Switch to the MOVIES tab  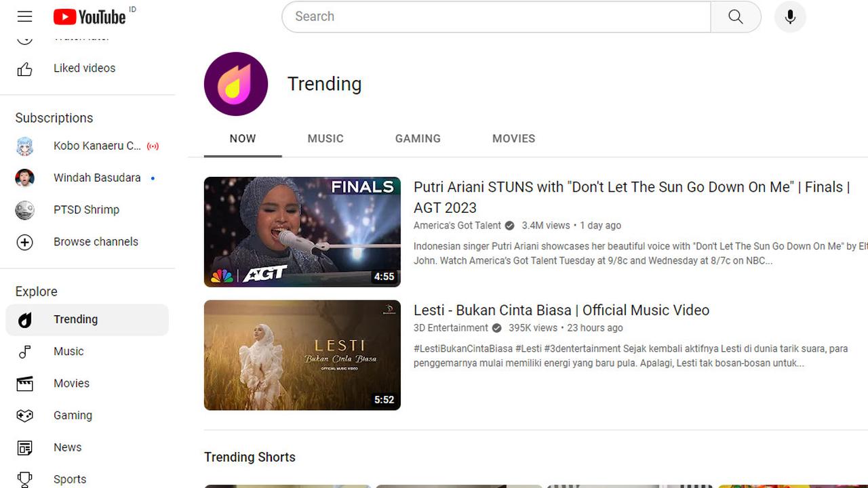coord(513,138)
